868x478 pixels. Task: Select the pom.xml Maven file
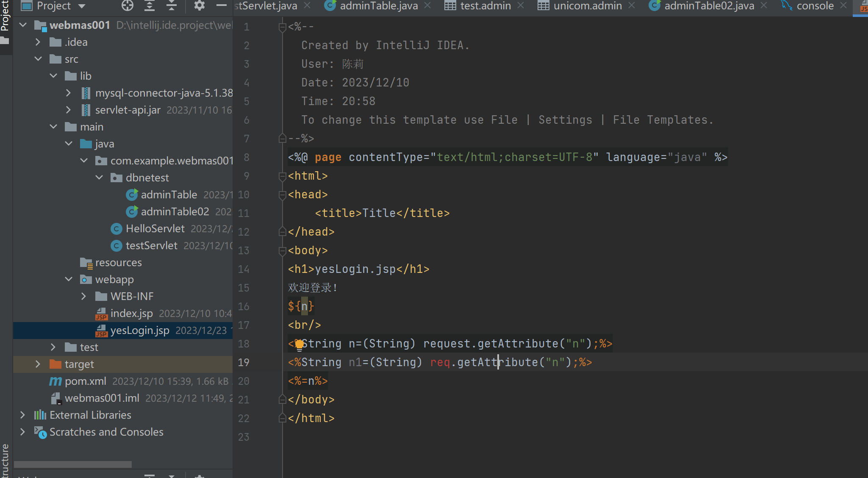(x=85, y=381)
